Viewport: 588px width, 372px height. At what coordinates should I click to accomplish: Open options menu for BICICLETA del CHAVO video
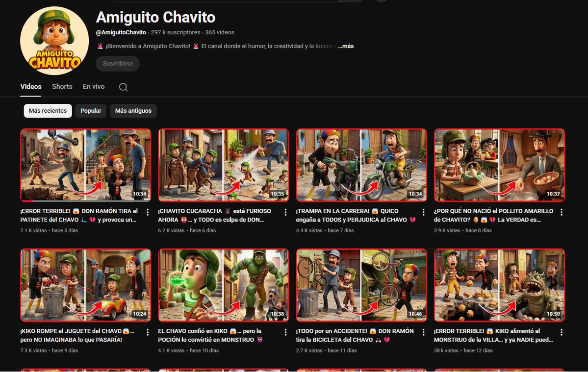pyautogui.click(x=424, y=332)
